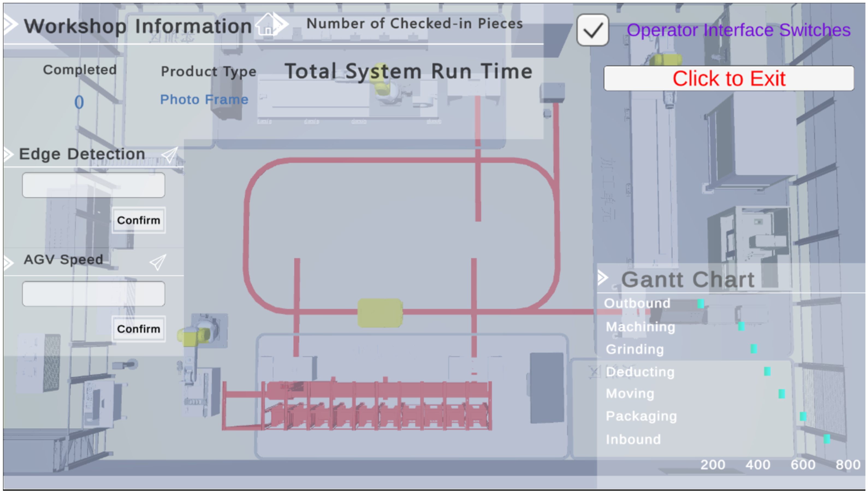Expand the AGV Speed section arrow
The height and width of the screenshot is (493, 868).
pyautogui.click(x=8, y=262)
